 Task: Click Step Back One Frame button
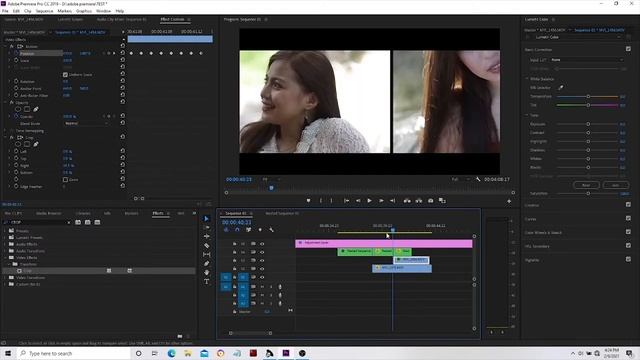tap(358, 200)
